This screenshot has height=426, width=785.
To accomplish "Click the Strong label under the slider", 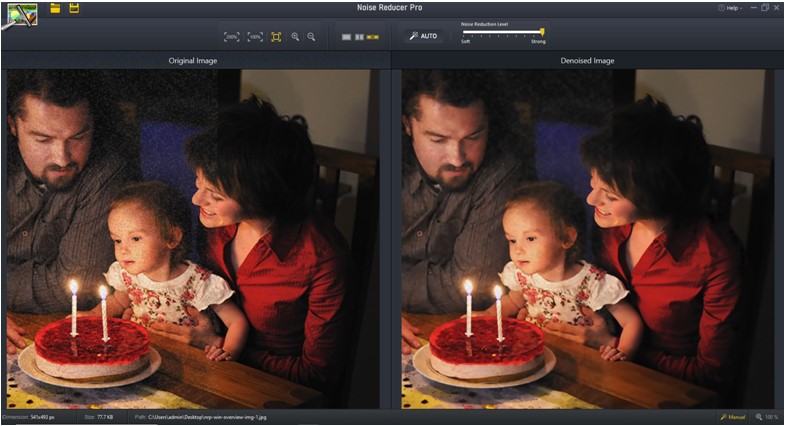I will click(538, 42).
